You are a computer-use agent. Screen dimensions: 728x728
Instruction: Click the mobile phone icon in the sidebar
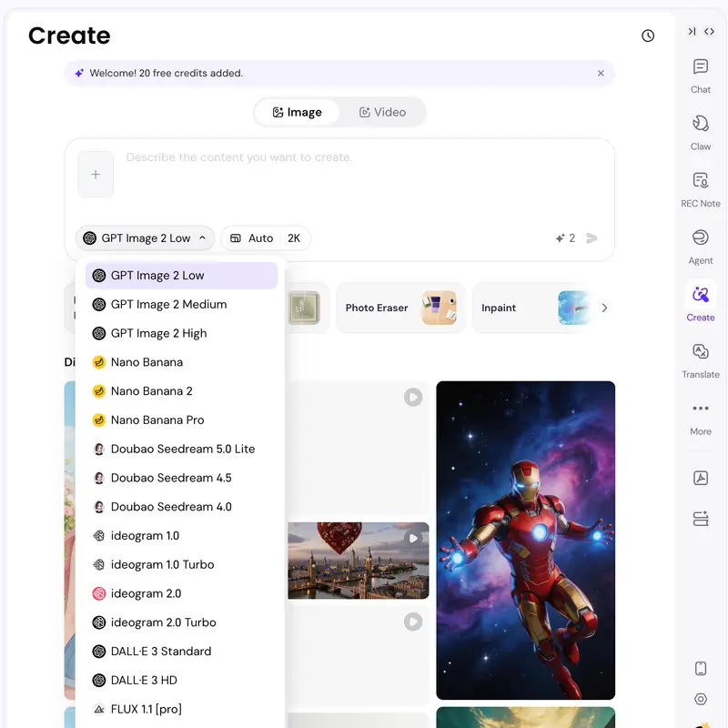coord(700,668)
